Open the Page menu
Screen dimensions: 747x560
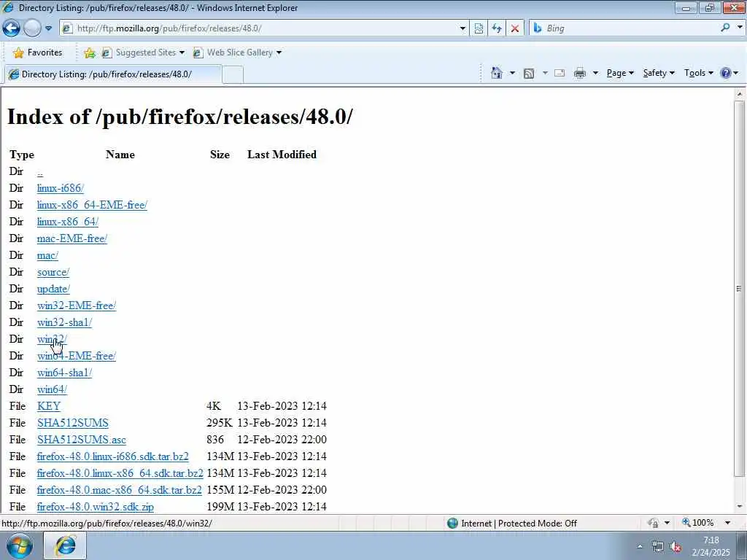(620, 73)
